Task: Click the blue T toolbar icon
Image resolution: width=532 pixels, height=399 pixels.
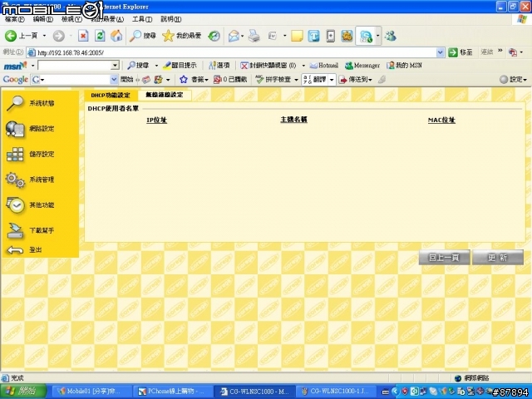Action: 314,36
